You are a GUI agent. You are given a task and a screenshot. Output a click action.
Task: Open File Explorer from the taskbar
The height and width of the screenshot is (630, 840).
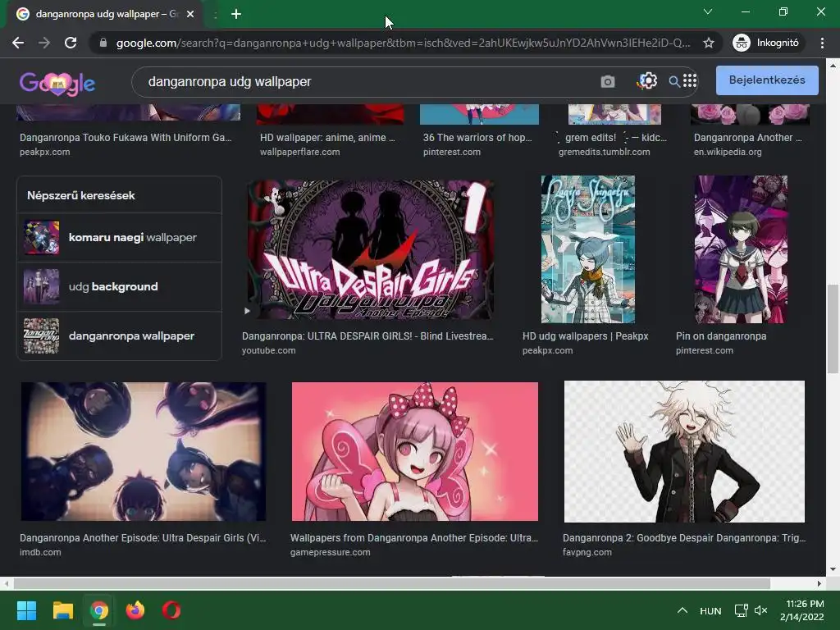[62, 610]
